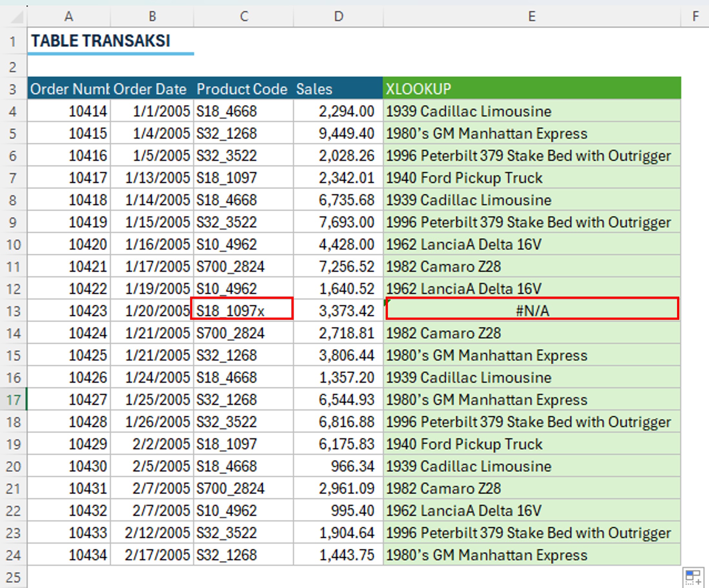Select column E header

(x=532, y=16)
